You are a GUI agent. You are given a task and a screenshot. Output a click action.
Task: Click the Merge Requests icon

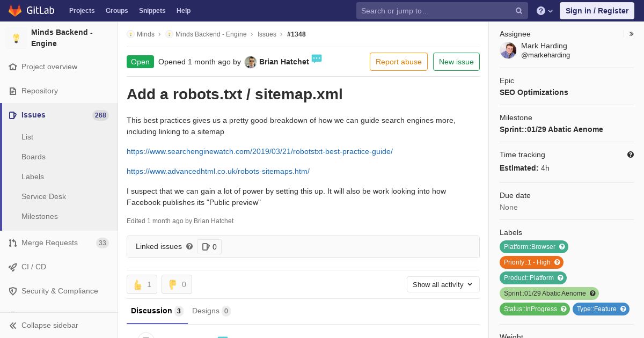point(13,243)
